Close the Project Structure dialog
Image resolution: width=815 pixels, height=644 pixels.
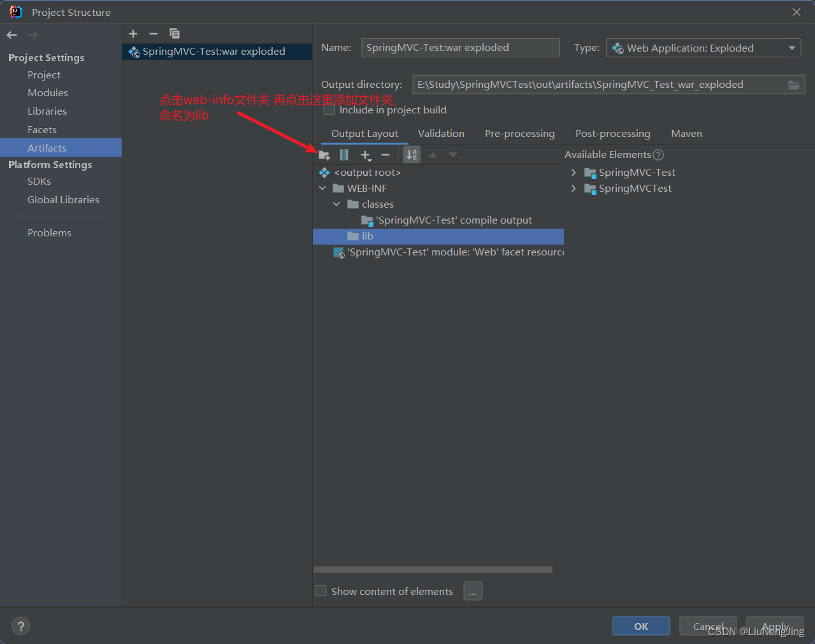click(797, 12)
